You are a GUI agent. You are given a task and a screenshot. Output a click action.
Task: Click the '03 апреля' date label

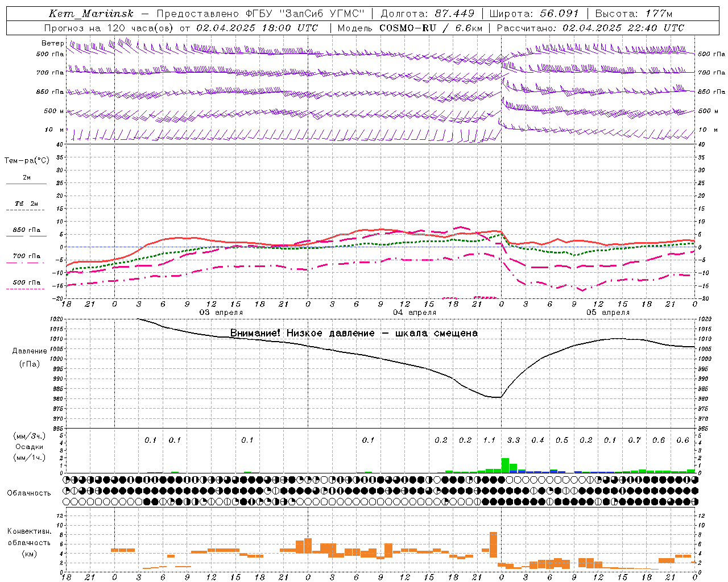pos(221,313)
